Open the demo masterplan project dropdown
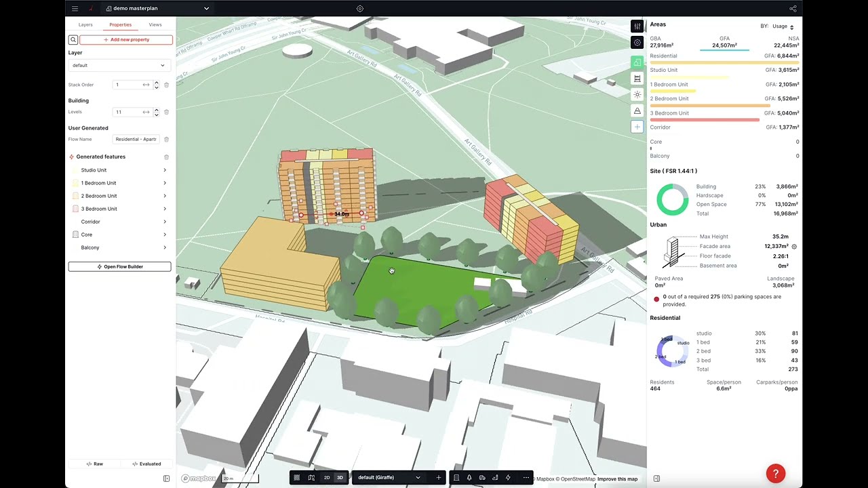The width and height of the screenshot is (868, 488). [x=157, y=9]
